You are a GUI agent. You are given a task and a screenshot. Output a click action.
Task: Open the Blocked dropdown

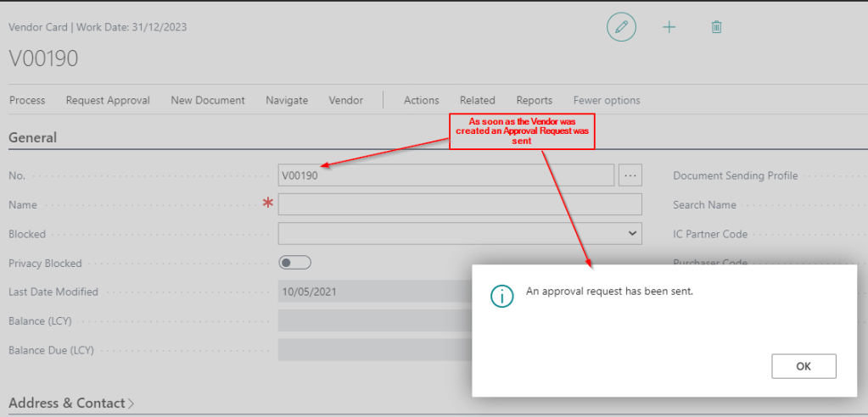pos(460,233)
